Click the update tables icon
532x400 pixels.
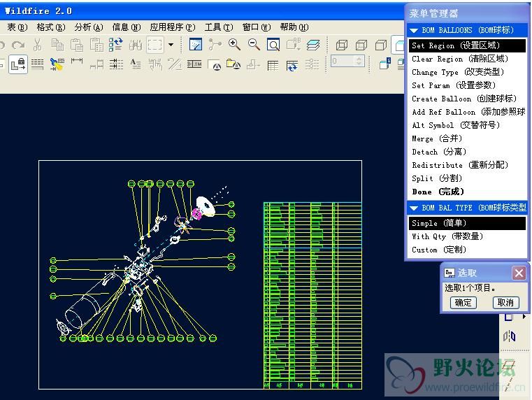coord(292,65)
